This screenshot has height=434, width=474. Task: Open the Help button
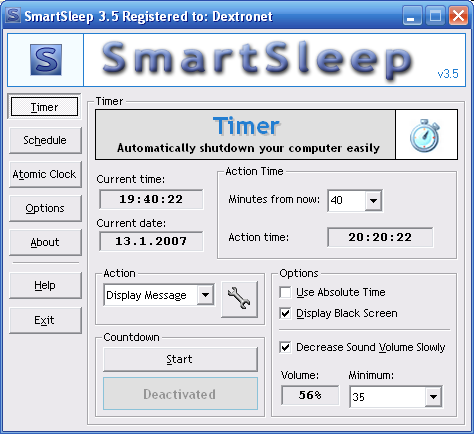coord(45,285)
